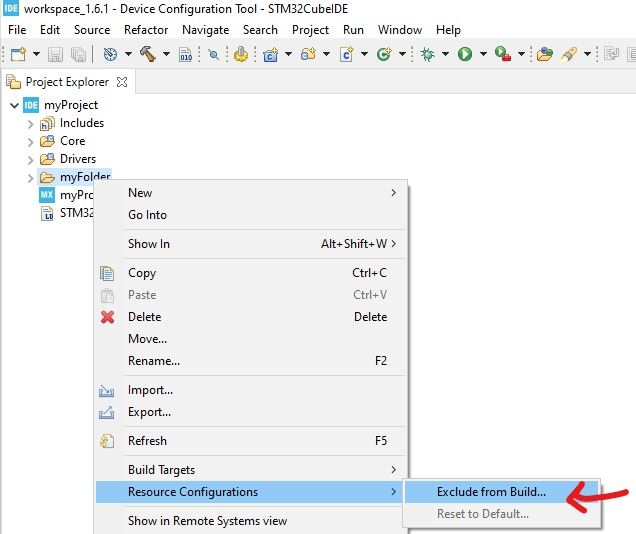Screen dimensions: 636x534
Task: Collapse the myProject tree node
Action: (15, 105)
